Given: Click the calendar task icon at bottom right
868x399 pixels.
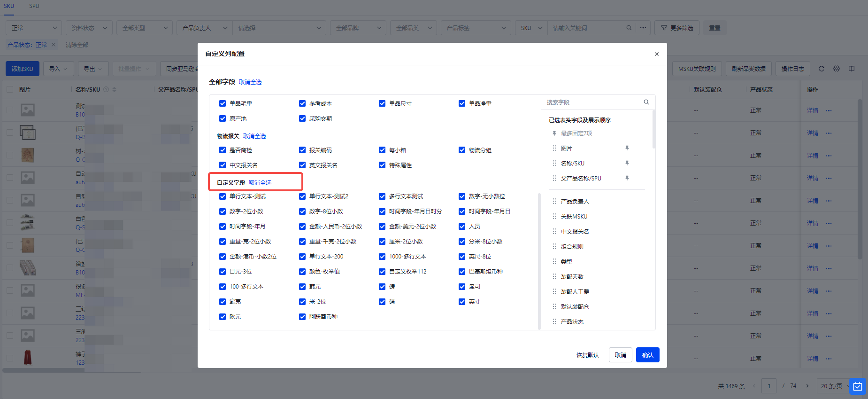Looking at the screenshot, I should [857, 386].
